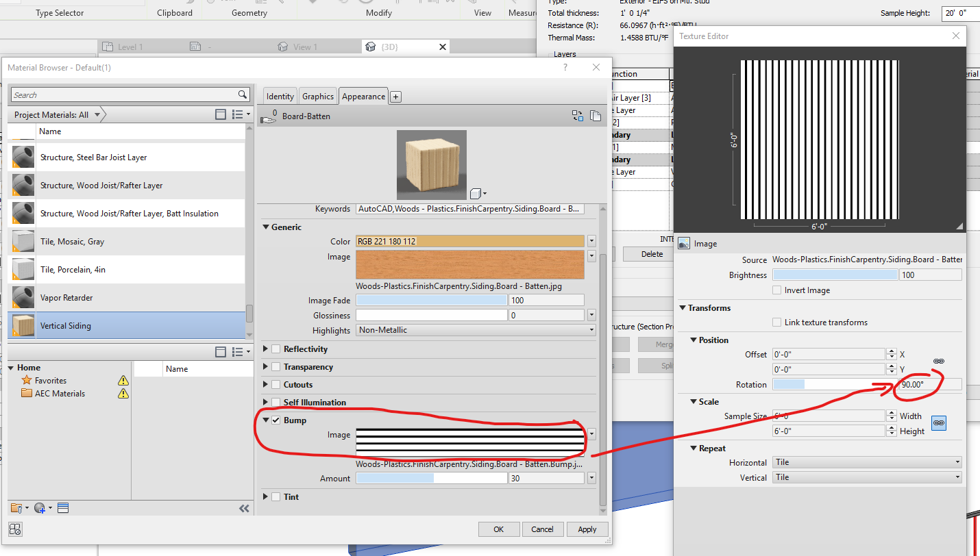Click the chain link icon beside Sample Size
Image resolution: width=980 pixels, height=556 pixels.
click(938, 423)
